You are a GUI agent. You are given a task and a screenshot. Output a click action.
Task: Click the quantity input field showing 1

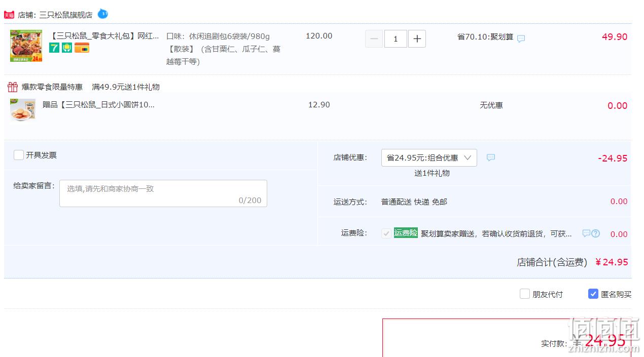(x=396, y=39)
